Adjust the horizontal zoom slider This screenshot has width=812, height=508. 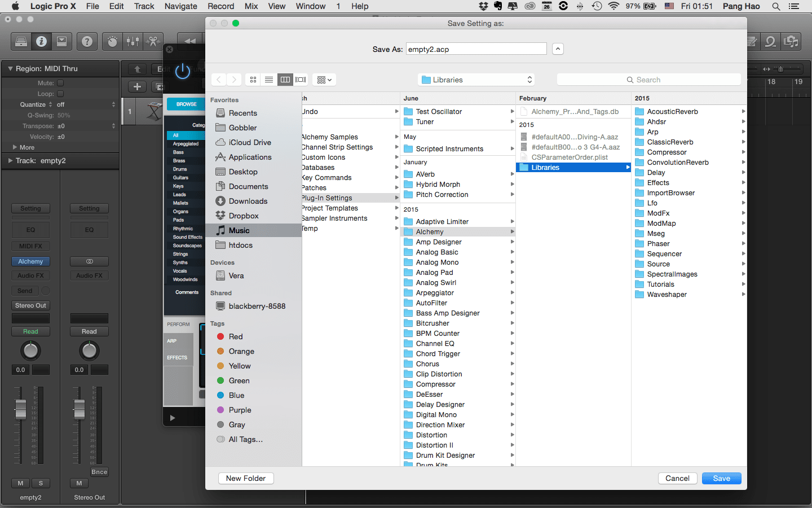[x=780, y=69]
